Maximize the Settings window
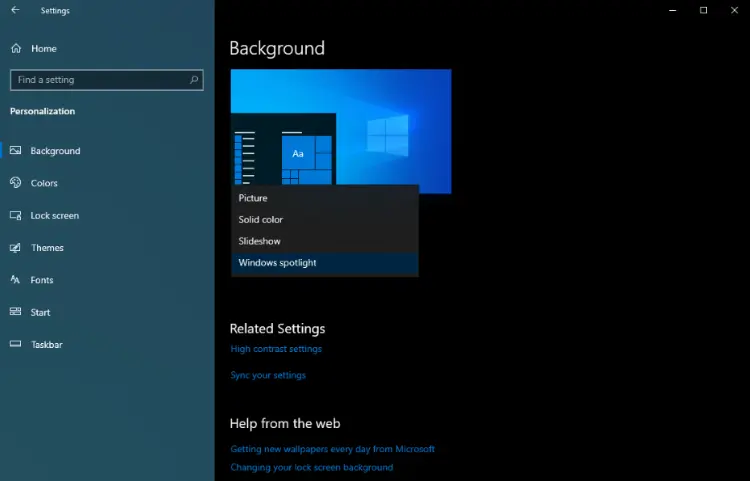The image size is (750, 481). [x=703, y=10]
